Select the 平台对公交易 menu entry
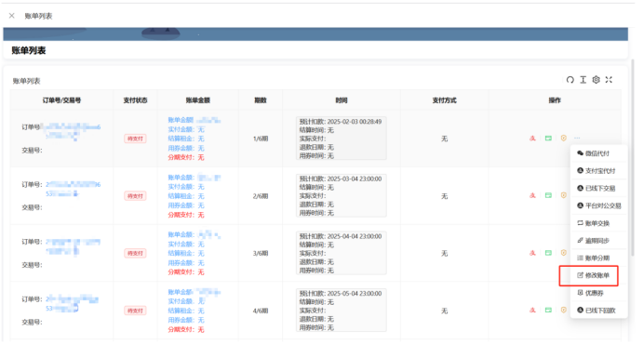The image size is (644, 344). (x=598, y=205)
